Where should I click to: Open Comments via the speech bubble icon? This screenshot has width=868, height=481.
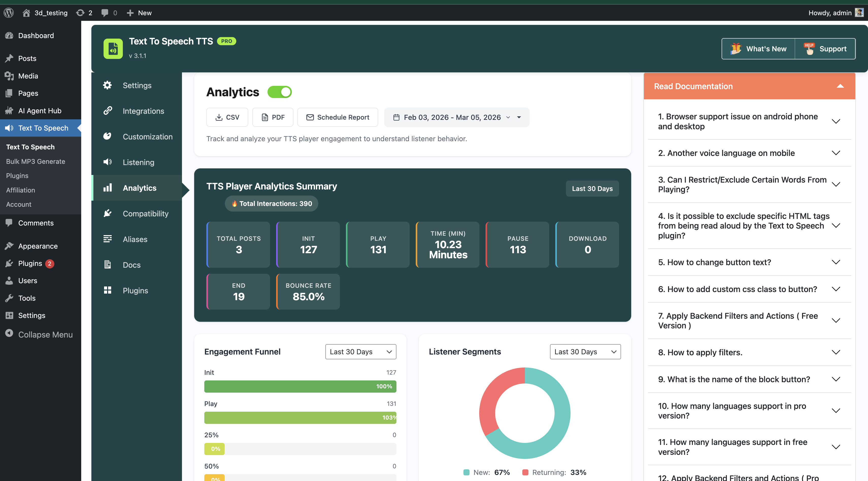pos(9,223)
